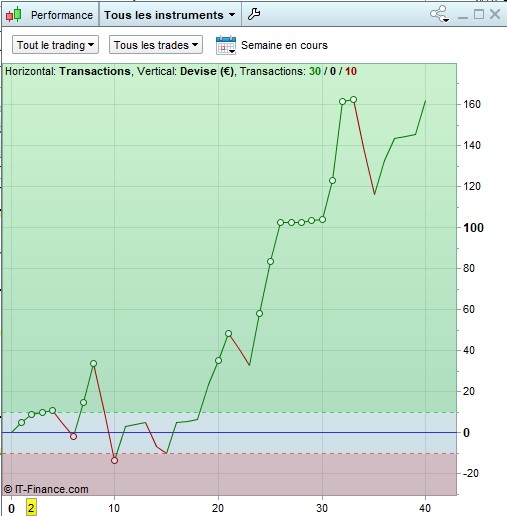507x516 pixels.
Task: Select the red loss marker at trade 6
Action: [73, 436]
